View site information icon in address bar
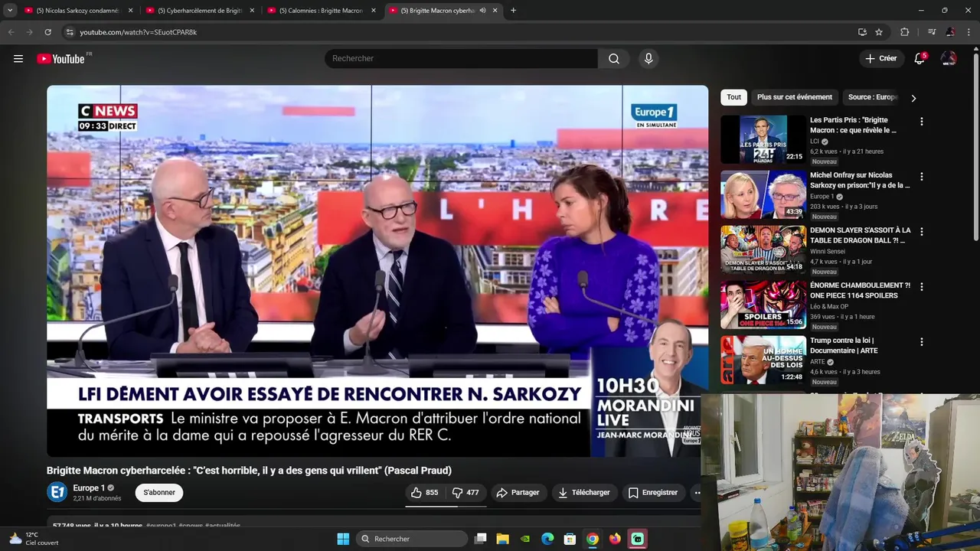The image size is (980, 551). coord(70,32)
